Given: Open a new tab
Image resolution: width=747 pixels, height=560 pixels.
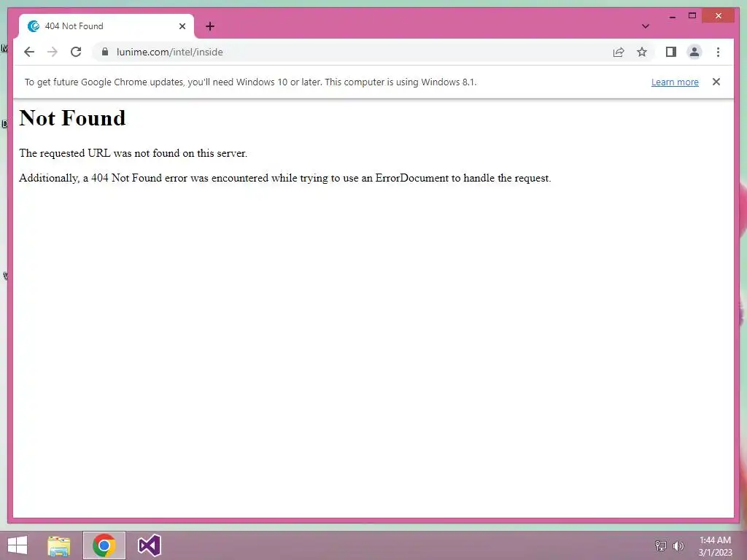Looking at the screenshot, I should pos(210,26).
